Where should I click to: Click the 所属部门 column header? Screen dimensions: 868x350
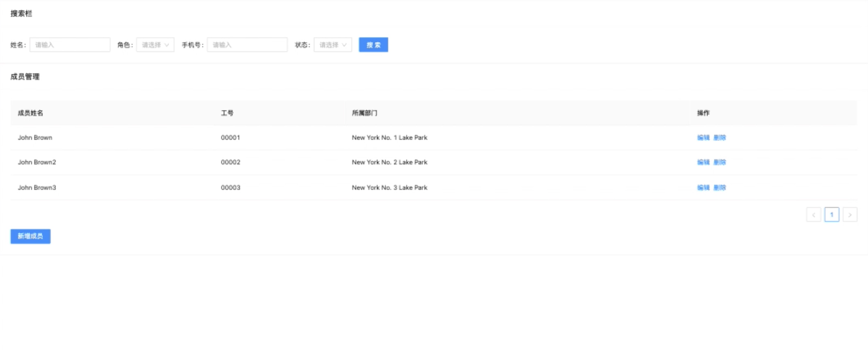[x=364, y=113]
